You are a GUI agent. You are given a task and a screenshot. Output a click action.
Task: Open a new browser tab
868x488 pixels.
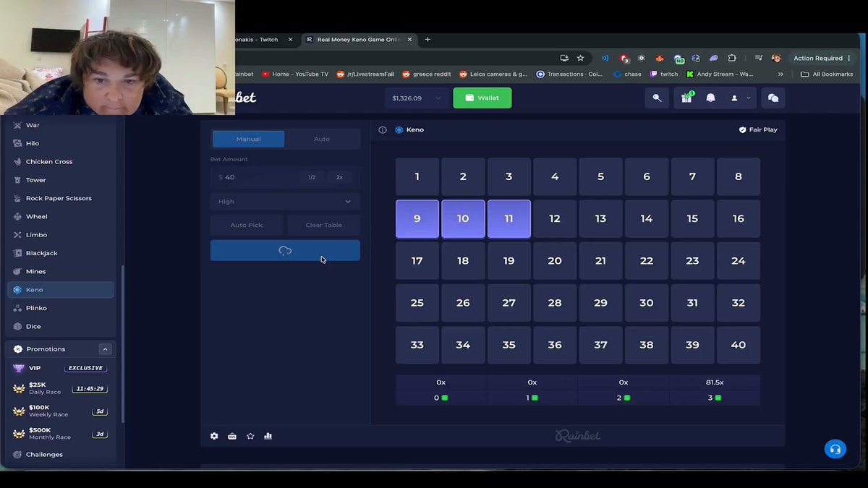tap(427, 40)
